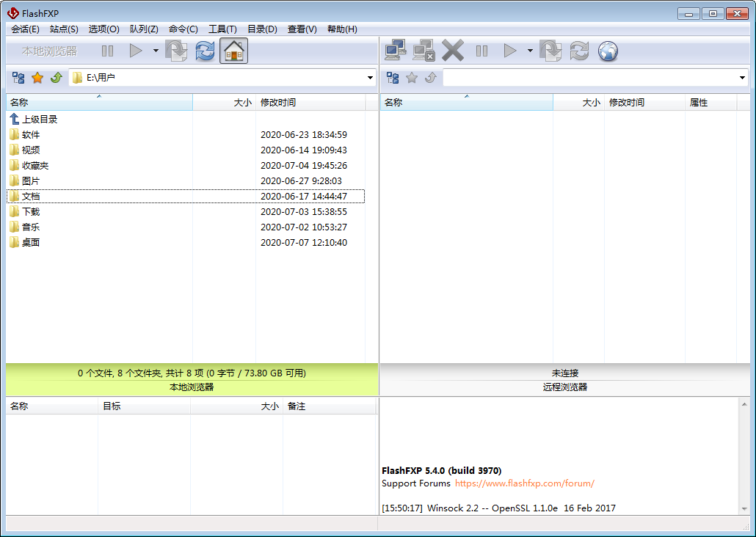Screen dimensions: 756x537
Task: Open the globe icon in remote toolbar
Action: coord(608,51)
